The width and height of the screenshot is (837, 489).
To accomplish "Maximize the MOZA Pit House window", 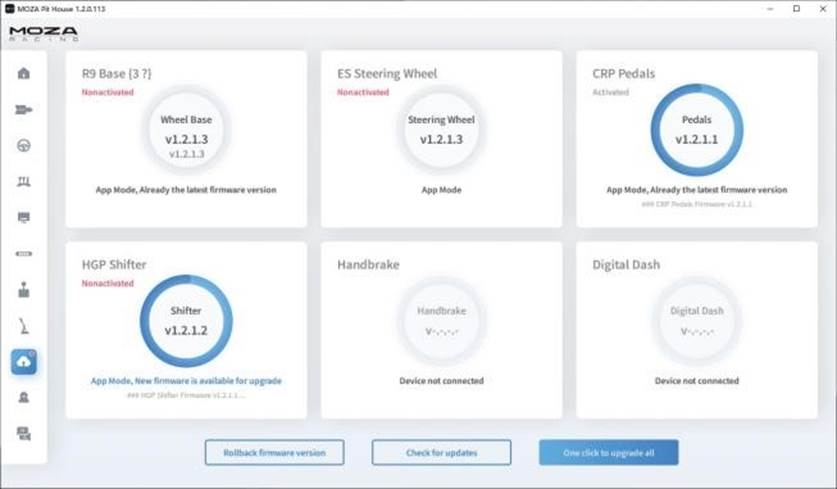I will click(796, 9).
